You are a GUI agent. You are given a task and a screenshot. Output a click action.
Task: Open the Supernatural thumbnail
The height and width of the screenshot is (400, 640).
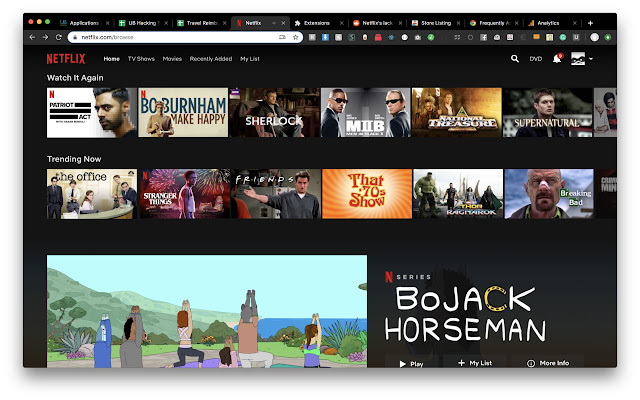[548, 113]
